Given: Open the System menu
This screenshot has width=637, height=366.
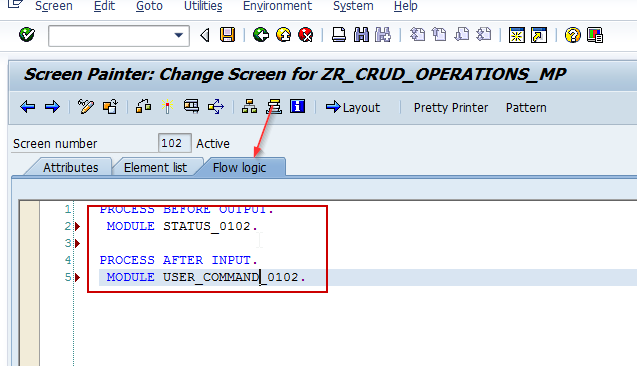Looking at the screenshot, I should click(x=353, y=6).
